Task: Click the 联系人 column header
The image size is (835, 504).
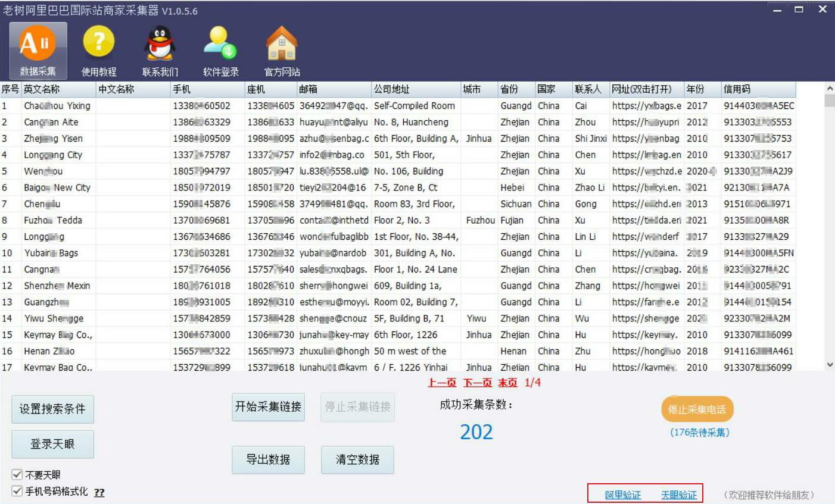Action: (x=591, y=89)
